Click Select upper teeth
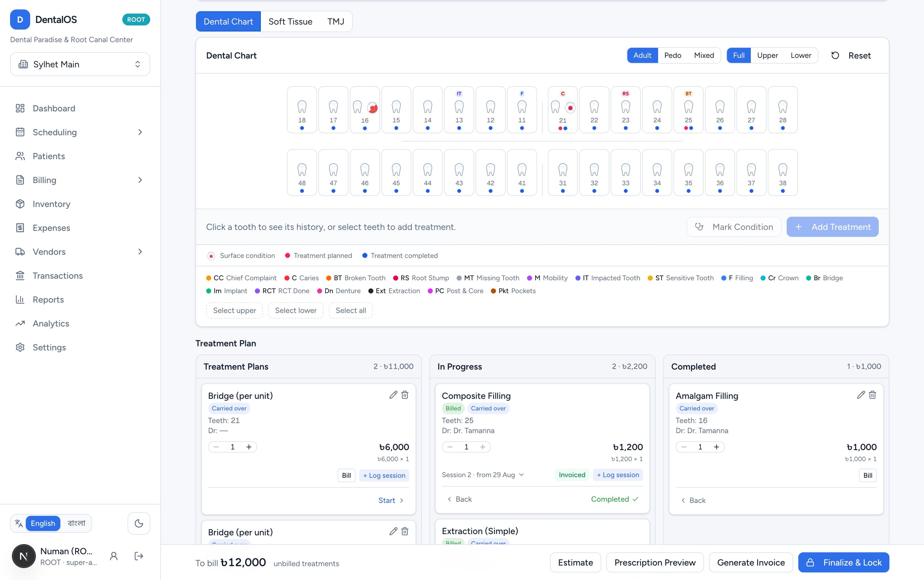The height and width of the screenshot is (580, 924). tap(234, 310)
